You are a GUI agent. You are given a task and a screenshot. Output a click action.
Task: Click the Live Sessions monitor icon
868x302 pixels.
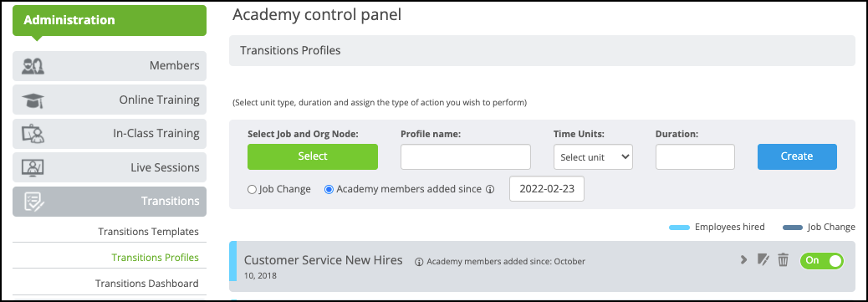tap(33, 167)
